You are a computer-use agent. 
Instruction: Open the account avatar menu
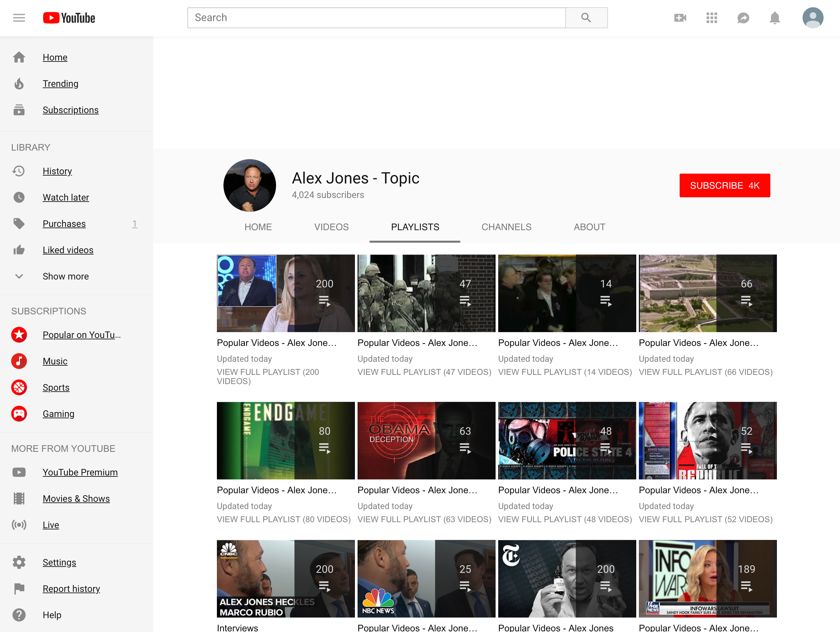tap(813, 18)
